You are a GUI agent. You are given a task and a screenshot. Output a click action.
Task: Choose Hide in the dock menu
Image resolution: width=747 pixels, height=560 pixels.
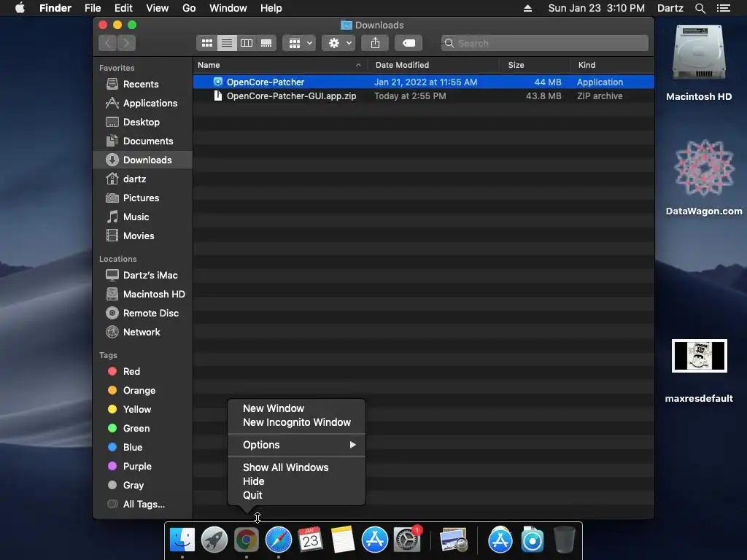tap(296, 481)
